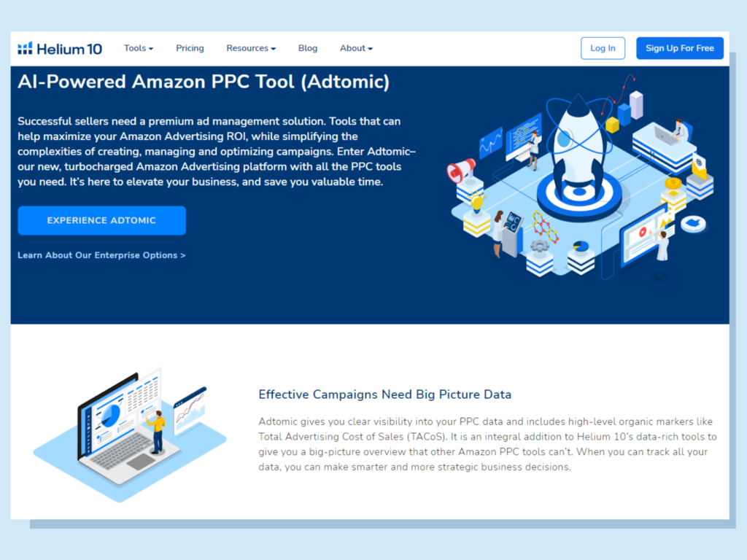Image resolution: width=747 pixels, height=560 pixels.
Task: Open the Pricing page
Action: (190, 48)
